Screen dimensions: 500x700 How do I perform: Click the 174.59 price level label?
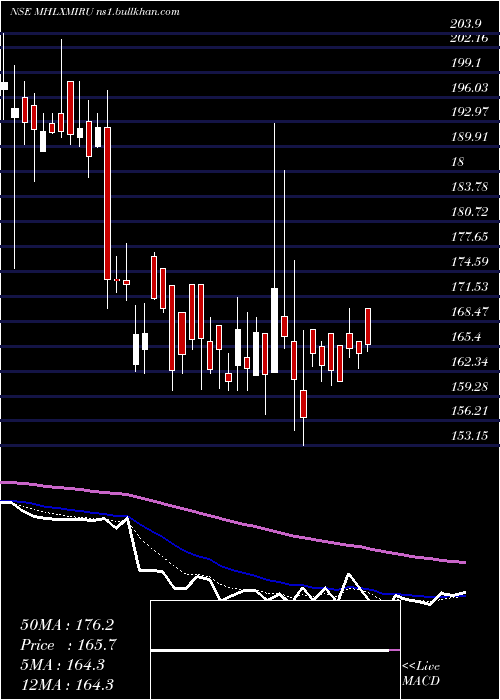(468, 262)
